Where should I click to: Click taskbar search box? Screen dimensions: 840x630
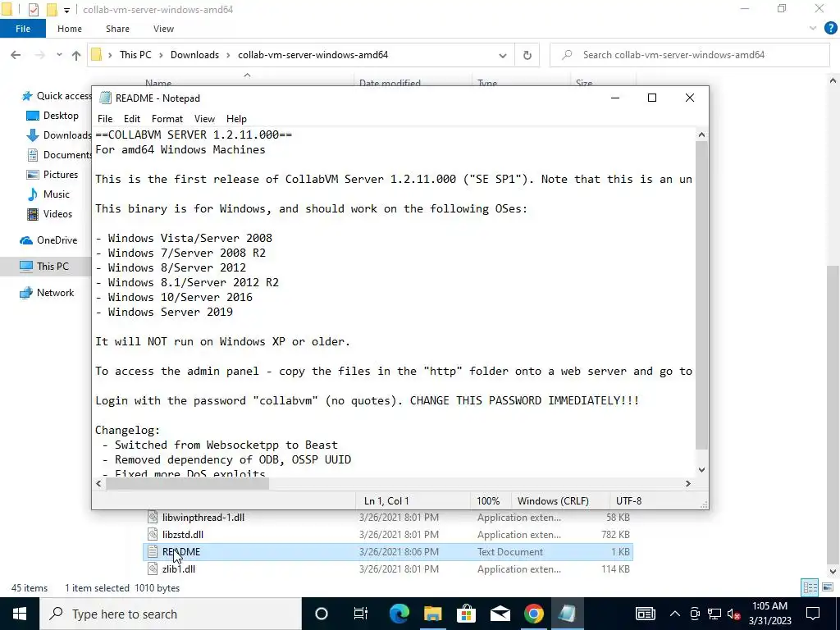(171, 614)
